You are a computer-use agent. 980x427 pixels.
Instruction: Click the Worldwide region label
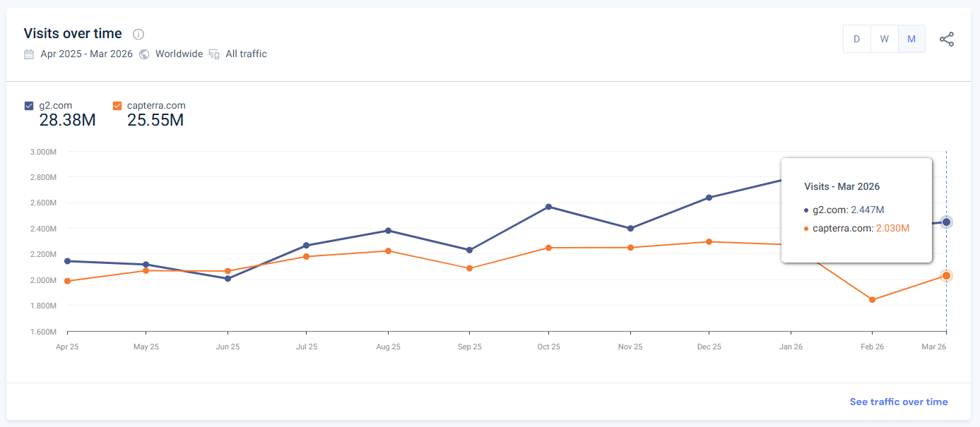pos(179,54)
